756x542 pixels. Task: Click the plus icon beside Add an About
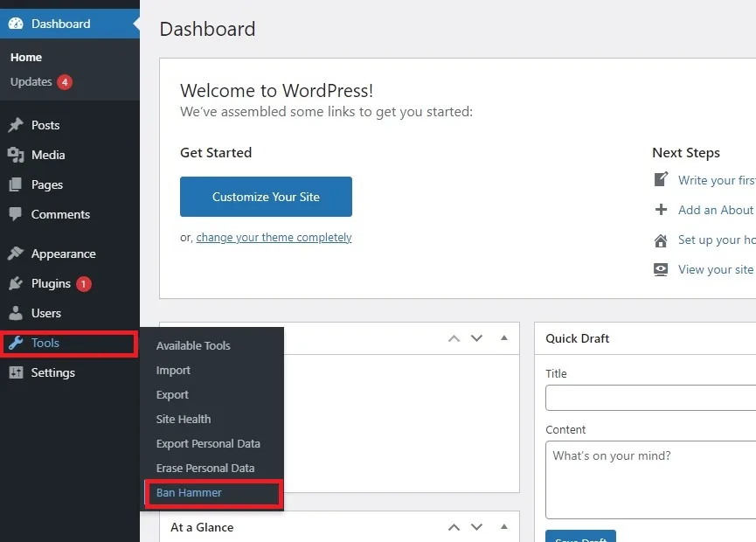click(661, 209)
